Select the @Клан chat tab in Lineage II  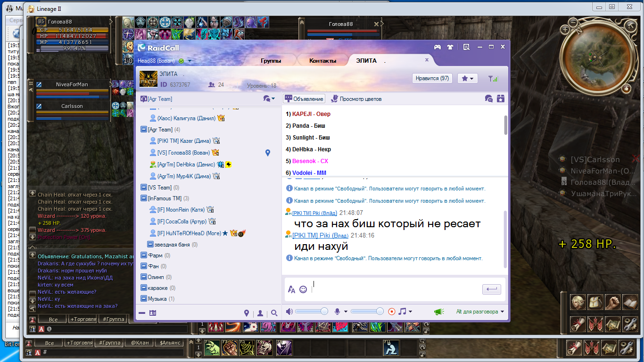tap(139, 343)
